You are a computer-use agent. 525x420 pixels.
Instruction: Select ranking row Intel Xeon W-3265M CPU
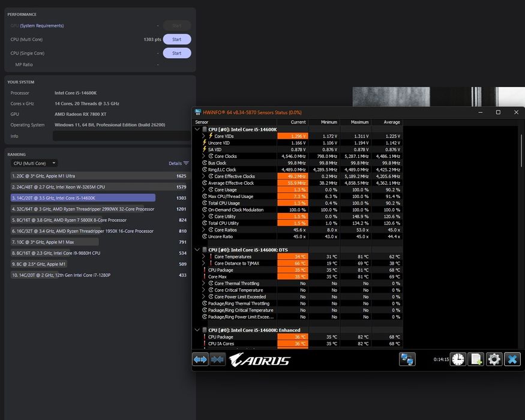(99, 187)
